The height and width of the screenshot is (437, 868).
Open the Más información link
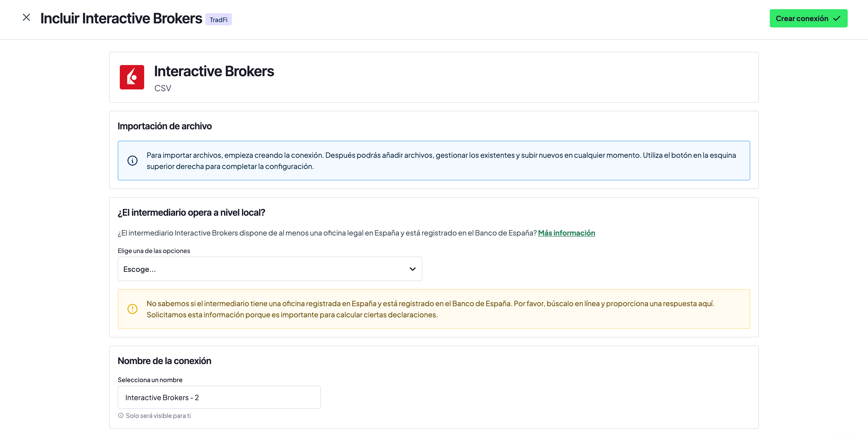[x=566, y=233]
